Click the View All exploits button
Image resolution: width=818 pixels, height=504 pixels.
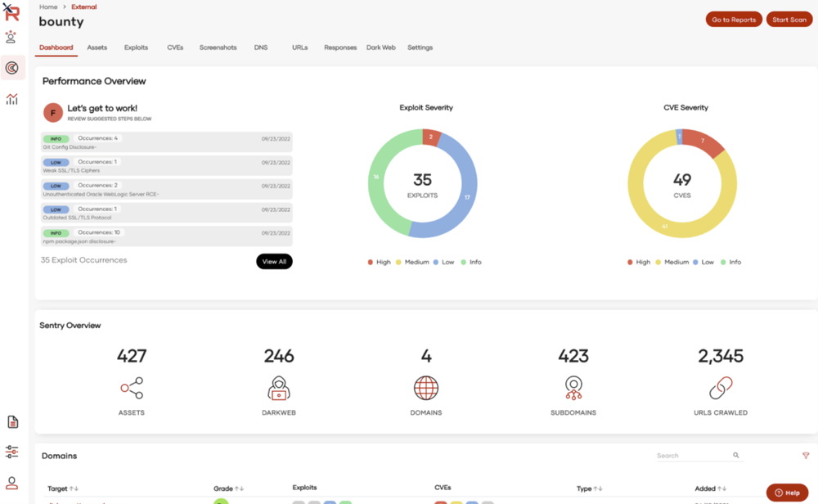coord(274,261)
